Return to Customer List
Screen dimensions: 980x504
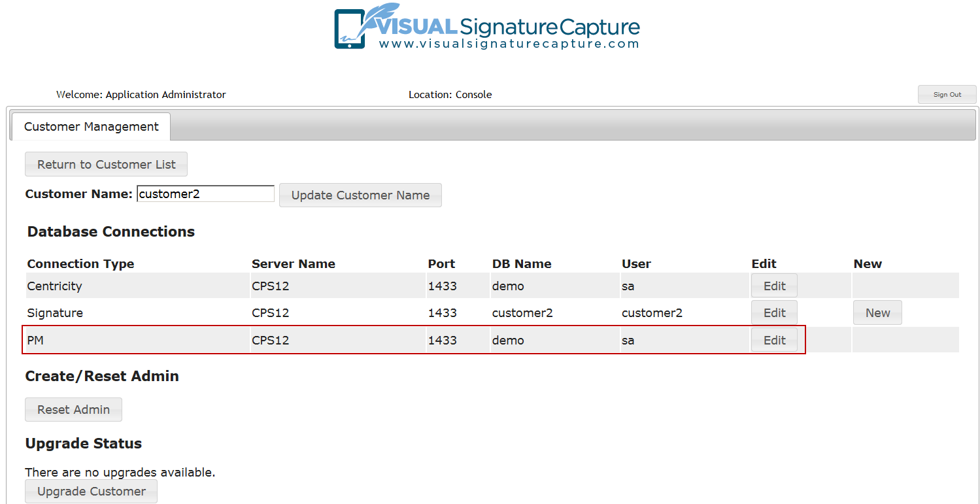point(106,164)
